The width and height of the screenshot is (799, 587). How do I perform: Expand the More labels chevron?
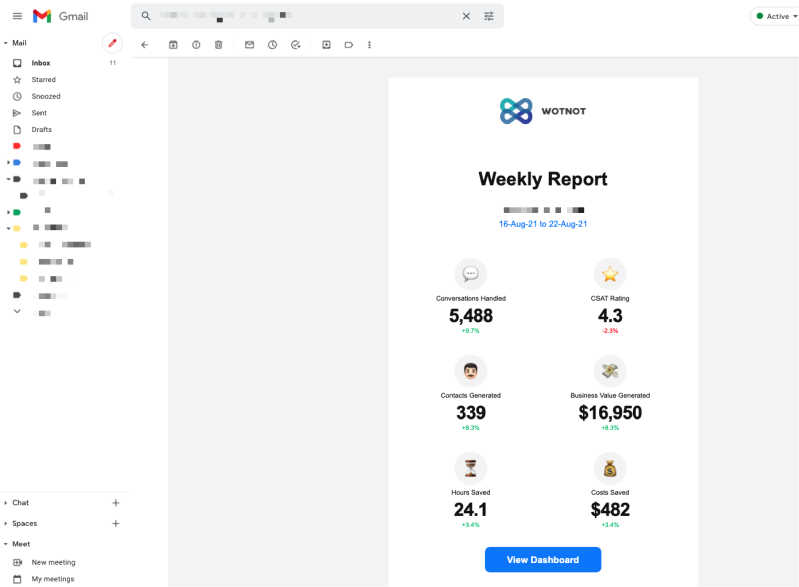coord(17,311)
